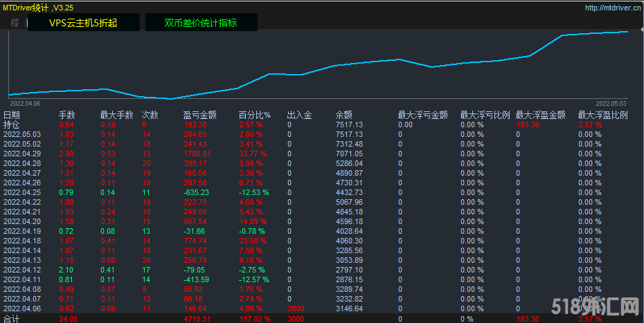
Task: Click the 手数 column header
Action: pos(67,115)
